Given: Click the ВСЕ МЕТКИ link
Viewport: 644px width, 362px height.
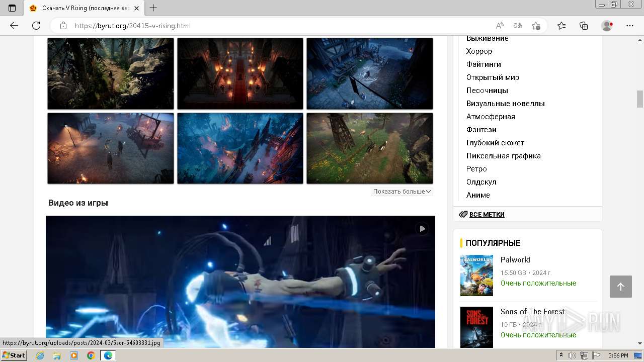Looking at the screenshot, I should coord(487,214).
